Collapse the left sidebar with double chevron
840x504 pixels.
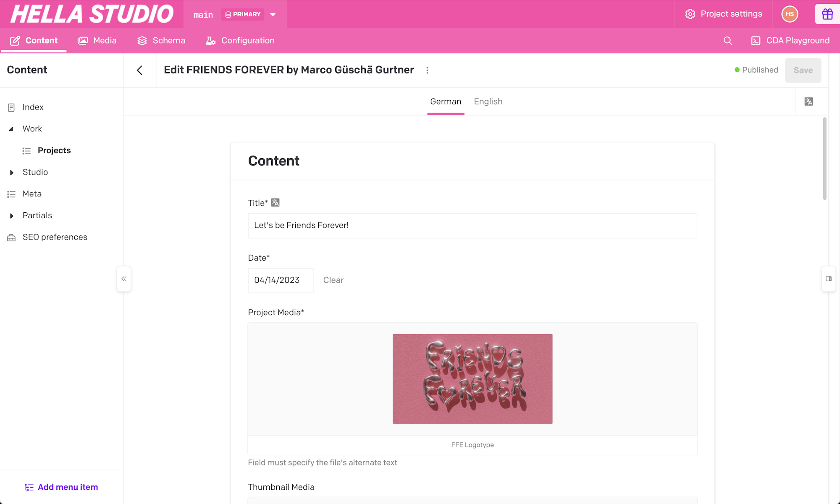(x=124, y=279)
